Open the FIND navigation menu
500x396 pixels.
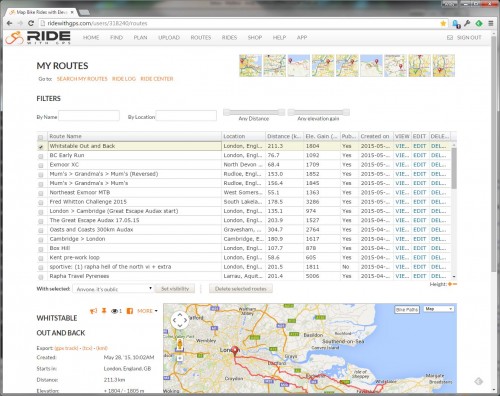[x=116, y=38]
